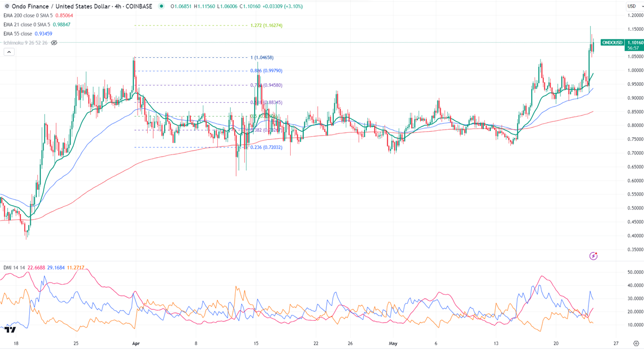644x350 pixels.
Task: Click the high value H1.11560 readout
Action: pos(204,6)
